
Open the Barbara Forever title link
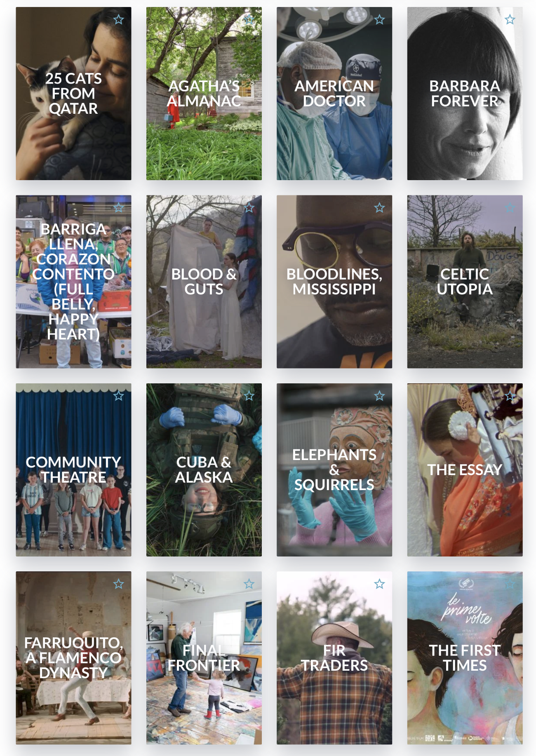point(465,94)
